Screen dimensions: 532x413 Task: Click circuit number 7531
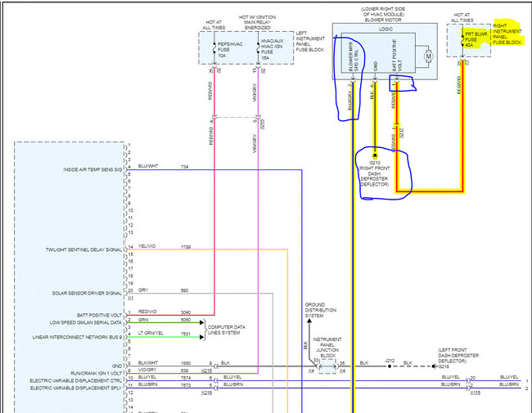tap(186, 334)
